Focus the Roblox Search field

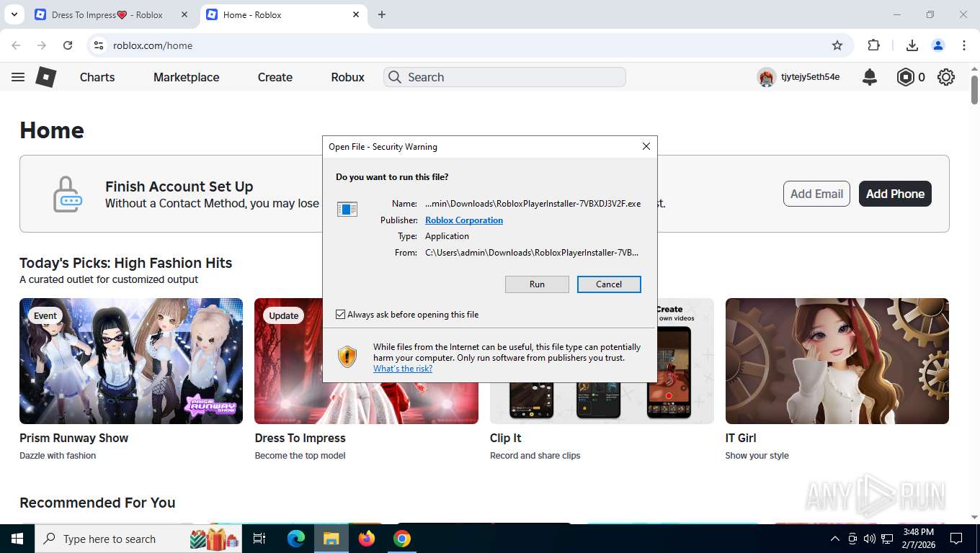(504, 77)
